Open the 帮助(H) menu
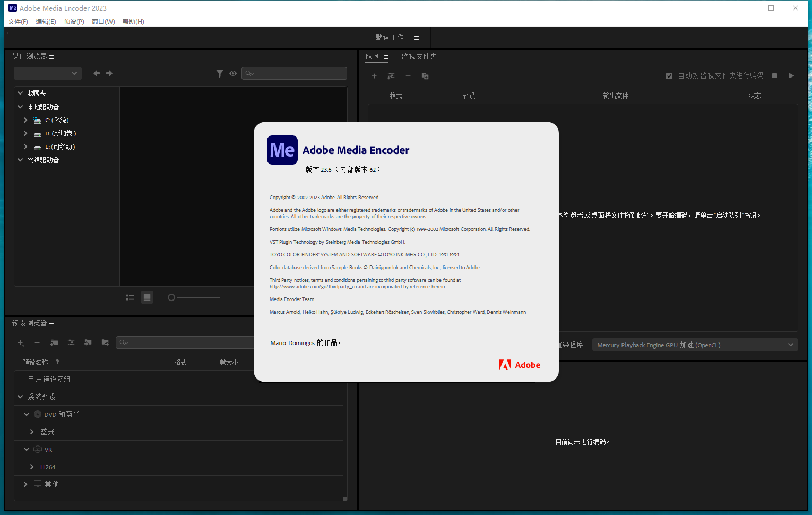This screenshot has height=515, width=812. [x=133, y=22]
